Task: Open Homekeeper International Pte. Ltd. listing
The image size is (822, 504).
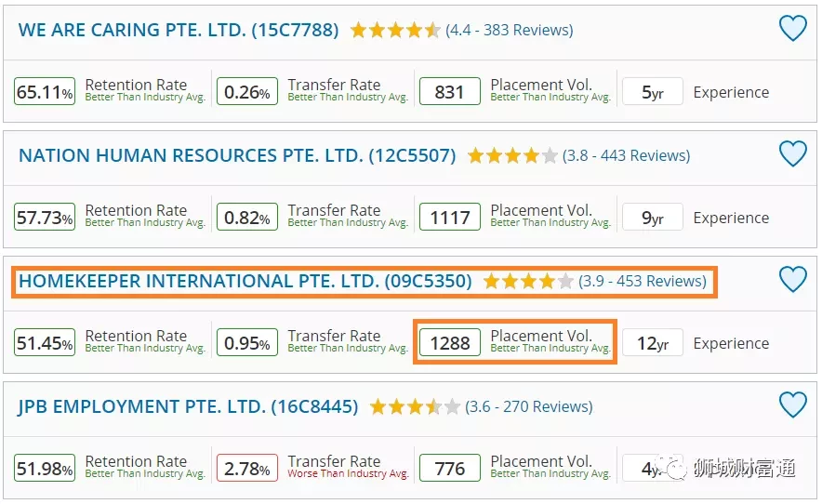Action: [245, 281]
